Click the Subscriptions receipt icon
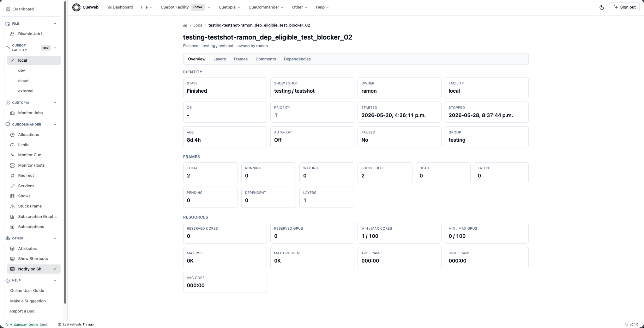Viewport: 644px width, 328px height. click(12, 227)
